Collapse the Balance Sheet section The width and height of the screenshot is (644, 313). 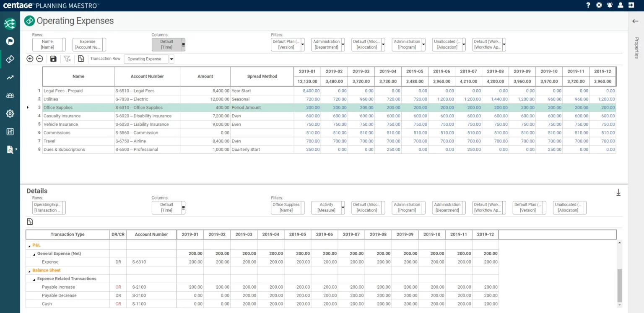point(29,270)
